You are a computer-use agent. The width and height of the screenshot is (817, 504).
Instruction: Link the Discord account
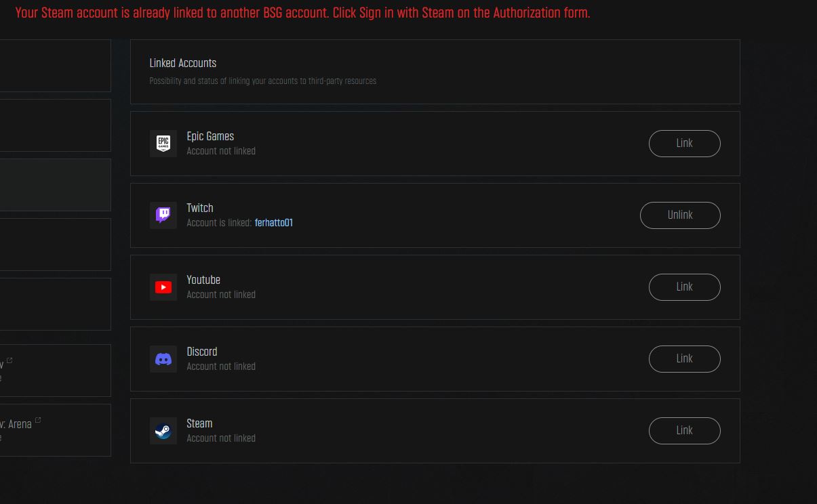click(x=684, y=359)
